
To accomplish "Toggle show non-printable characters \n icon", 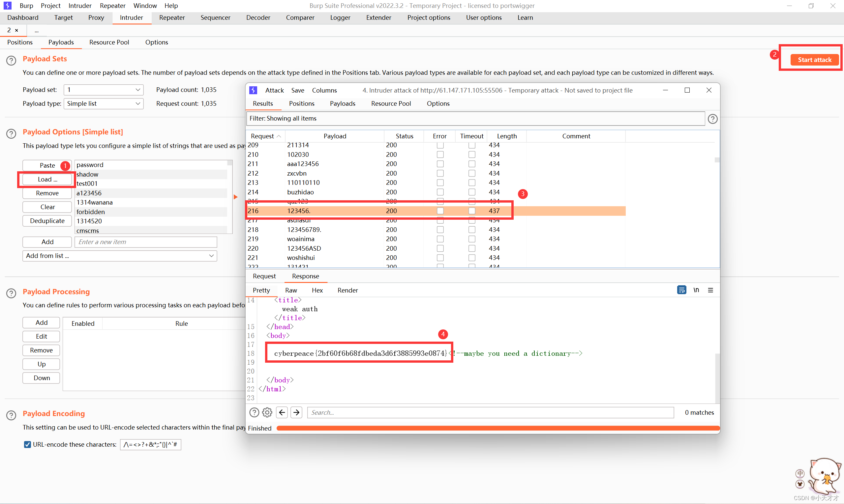I will 696,290.
